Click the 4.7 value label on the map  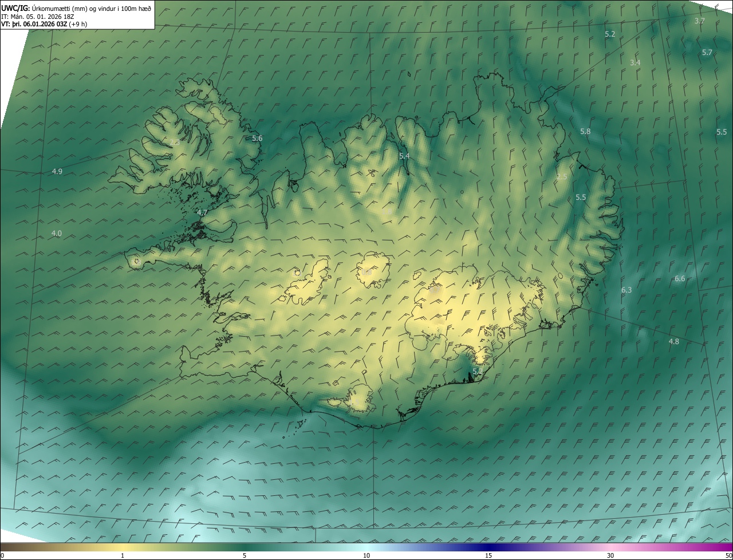click(x=202, y=213)
